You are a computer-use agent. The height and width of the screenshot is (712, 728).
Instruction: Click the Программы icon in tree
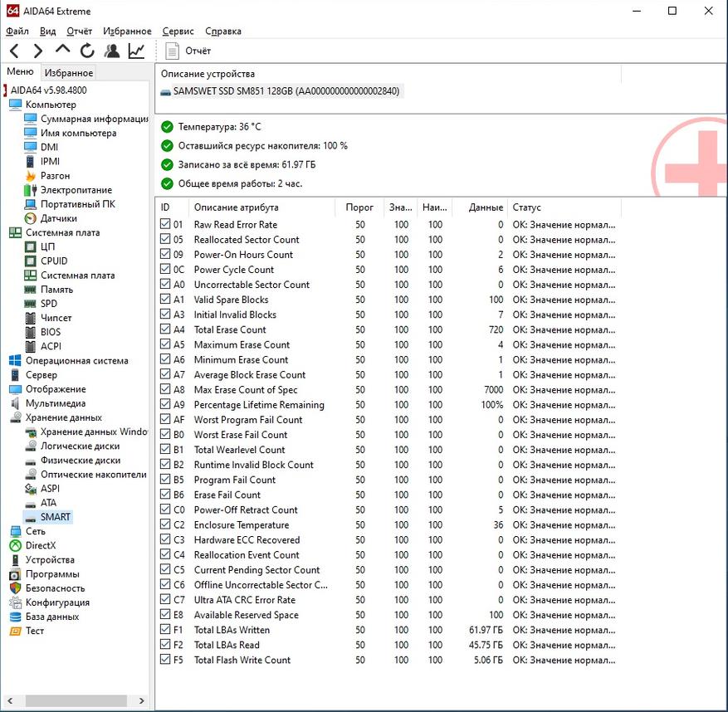[15, 574]
